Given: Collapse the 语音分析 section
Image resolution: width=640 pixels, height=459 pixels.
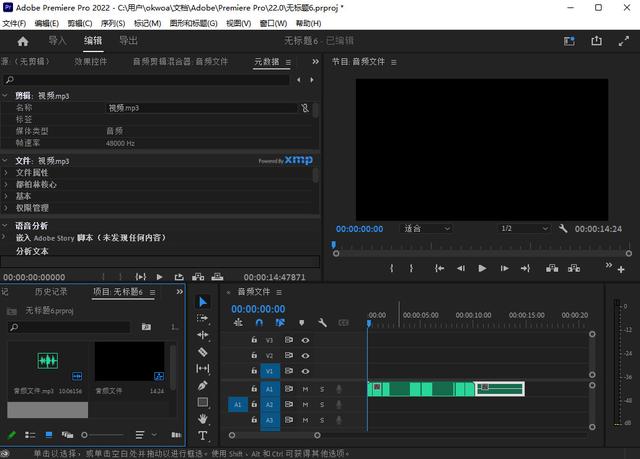Looking at the screenshot, I should pos(5,226).
